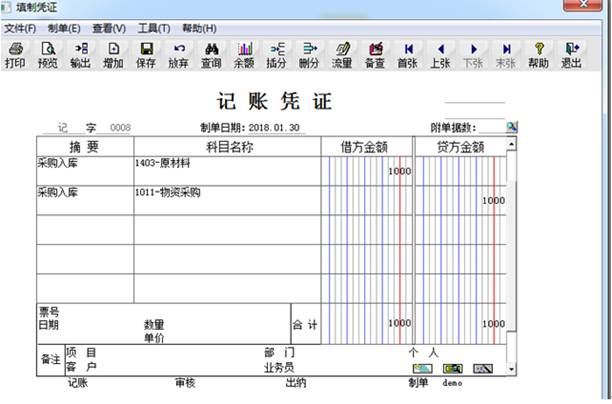Select the 1011-物资采购 account cell
The image size is (612, 404).
point(227,200)
